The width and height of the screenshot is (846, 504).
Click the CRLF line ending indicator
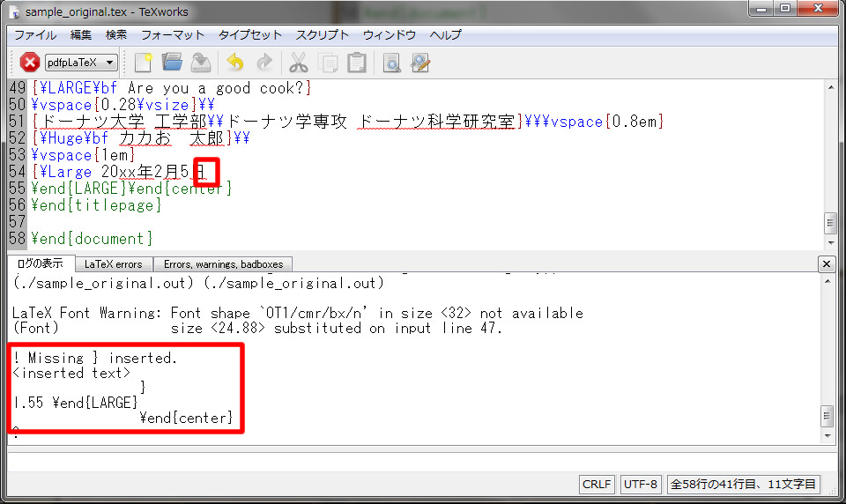[597, 484]
